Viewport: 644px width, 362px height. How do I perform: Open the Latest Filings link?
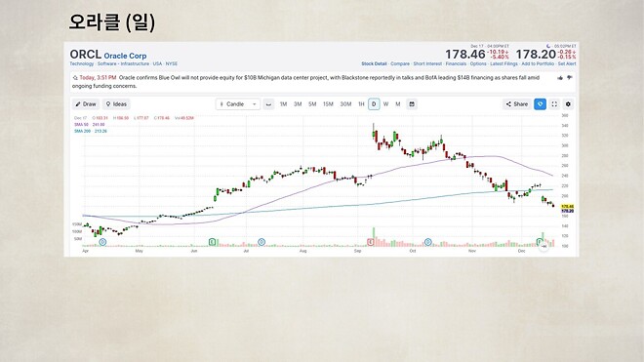click(503, 64)
